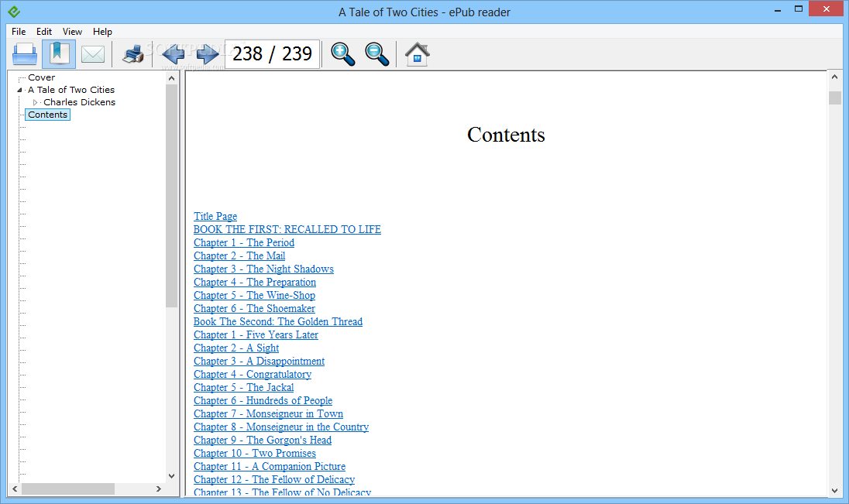Click the zoom in magnifier

[342, 54]
